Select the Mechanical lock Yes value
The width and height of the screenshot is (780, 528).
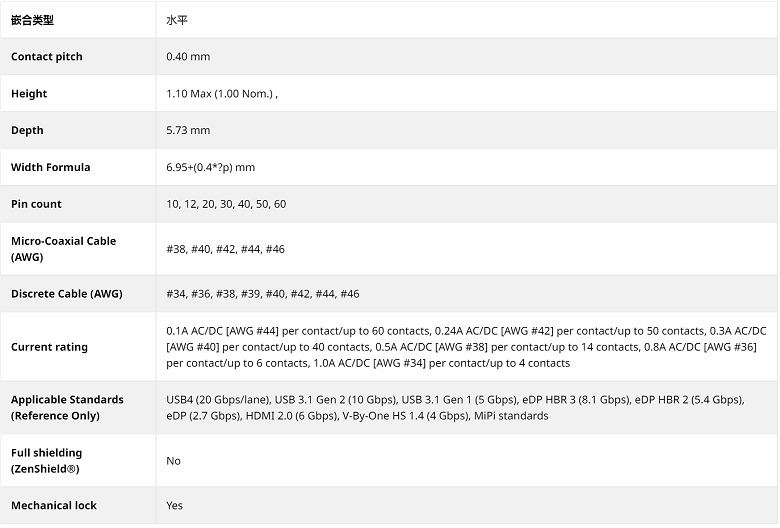[x=175, y=506]
